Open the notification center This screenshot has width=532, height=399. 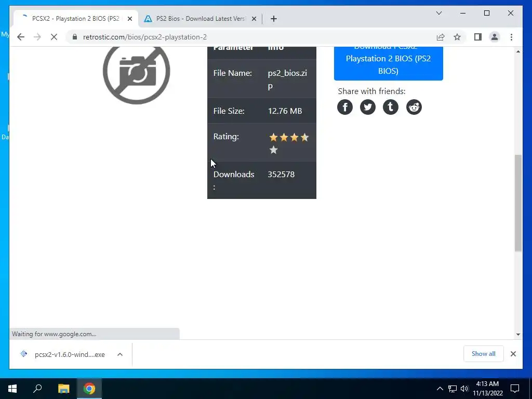pyautogui.click(x=515, y=389)
